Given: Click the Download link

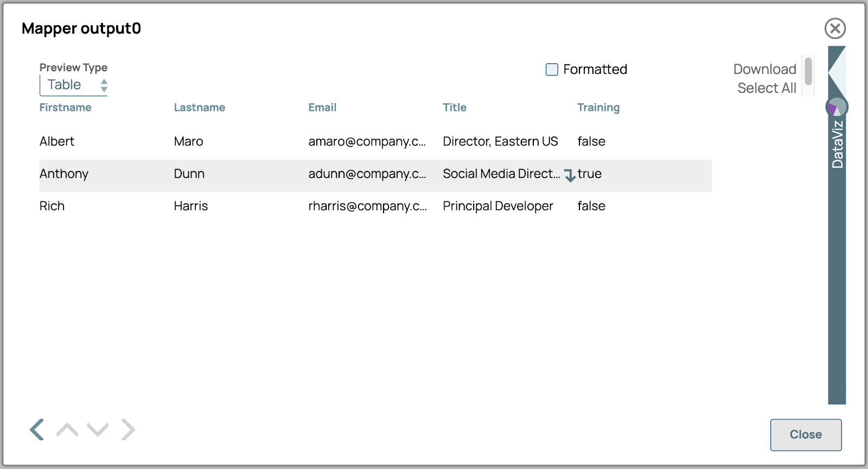Looking at the screenshot, I should point(764,69).
